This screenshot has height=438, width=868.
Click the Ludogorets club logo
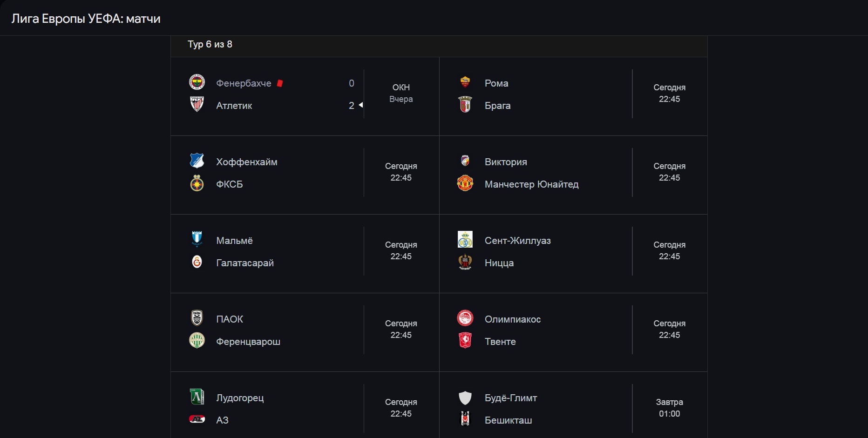coord(197,397)
